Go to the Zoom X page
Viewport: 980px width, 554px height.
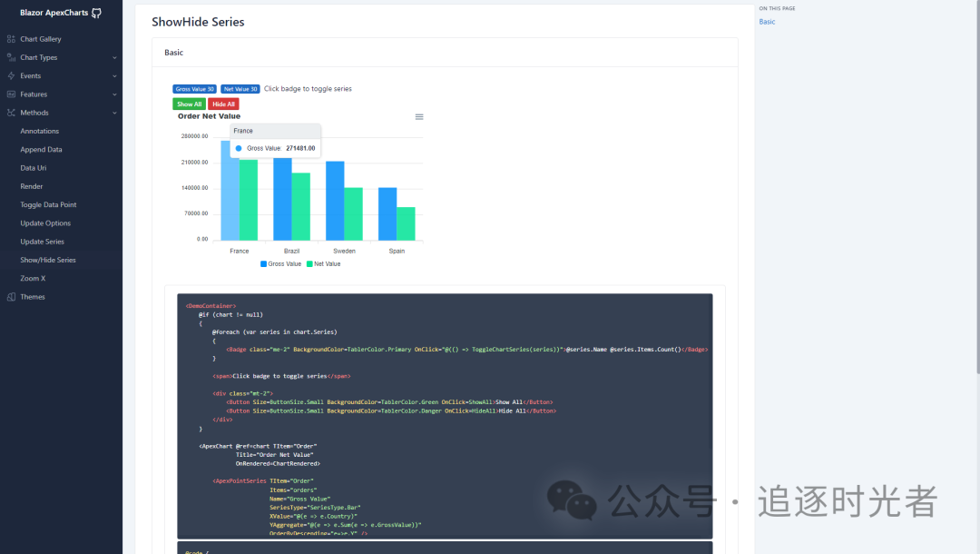(x=33, y=278)
